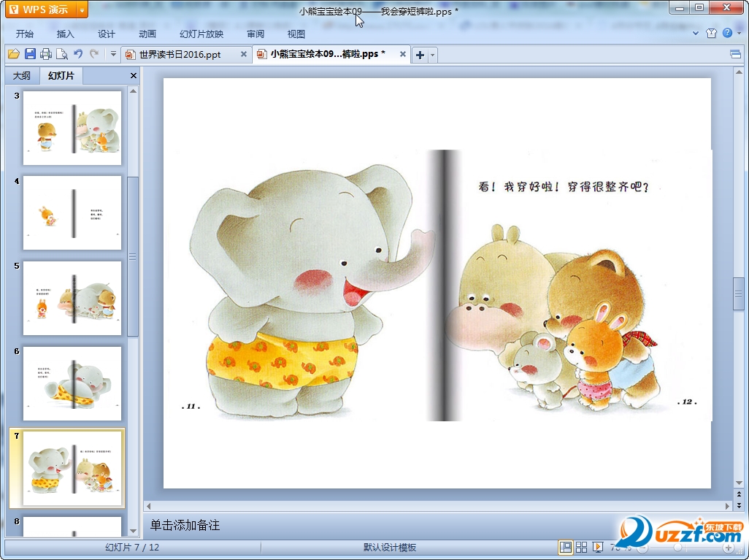The width and height of the screenshot is (749, 560).
Task: Expand the WPS 演示 button dropdown arrow
Action: click(82, 9)
